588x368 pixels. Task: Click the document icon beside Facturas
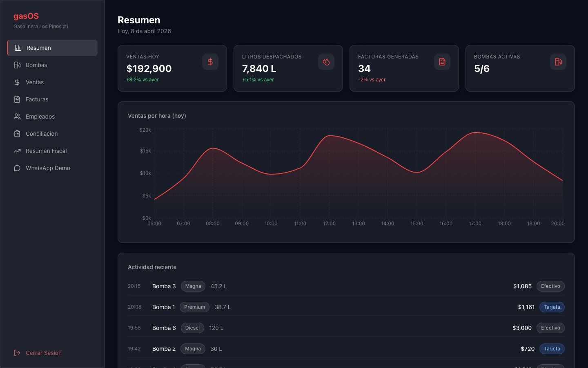pos(17,99)
